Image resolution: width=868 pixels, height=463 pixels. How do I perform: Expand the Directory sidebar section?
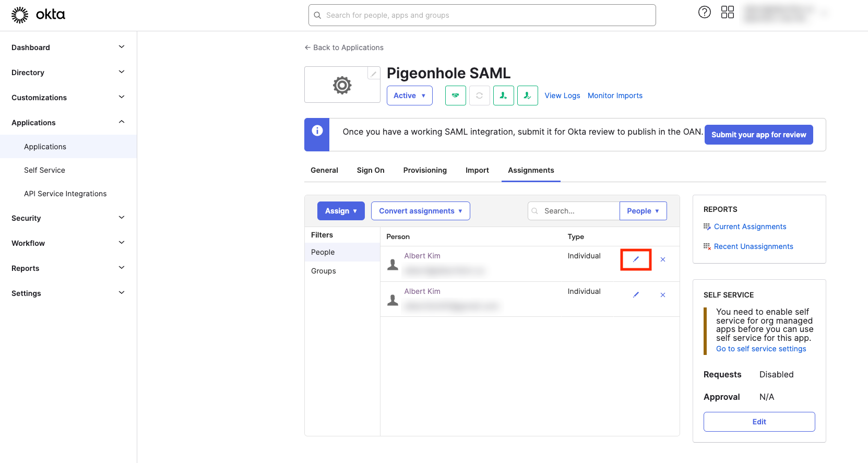pyautogui.click(x=68, y=73)
